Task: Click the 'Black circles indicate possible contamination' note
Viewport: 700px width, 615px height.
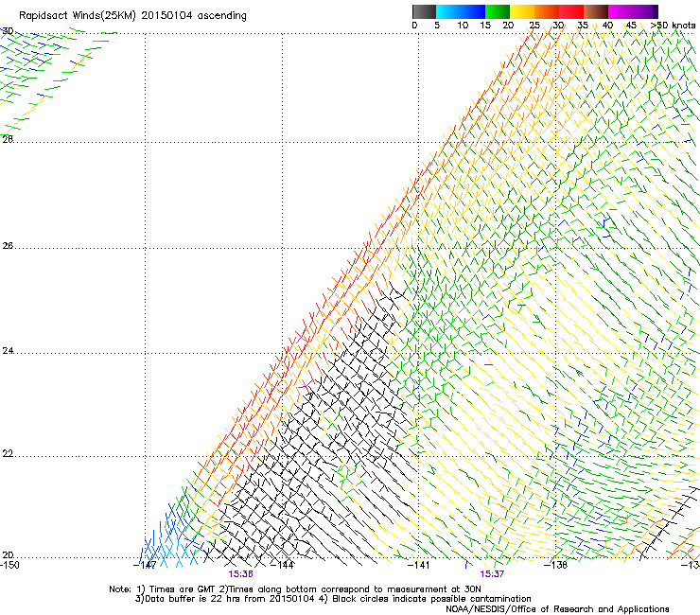Action: [431, 599]
